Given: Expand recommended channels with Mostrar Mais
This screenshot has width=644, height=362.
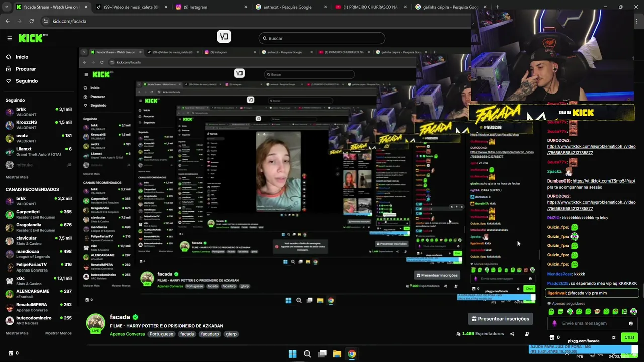Looking at the screenshot, I should pyautogui.click(x=17, y=333).
